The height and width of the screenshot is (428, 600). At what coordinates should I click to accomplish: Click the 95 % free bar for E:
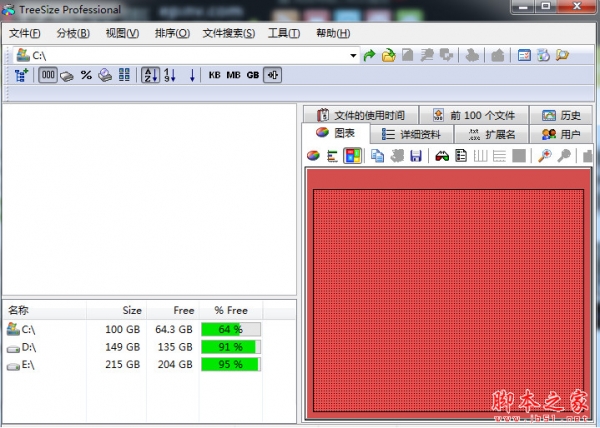[231, 365]
